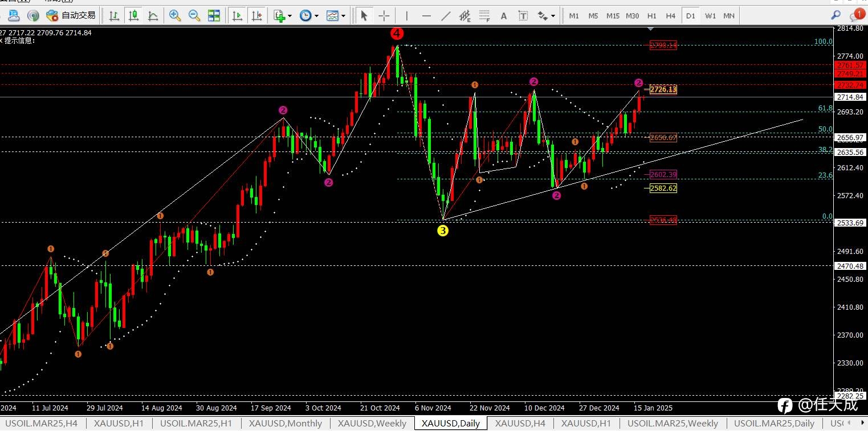Open the add indicators dropdown
868x431 pixels.
click(x=282, y=15)
